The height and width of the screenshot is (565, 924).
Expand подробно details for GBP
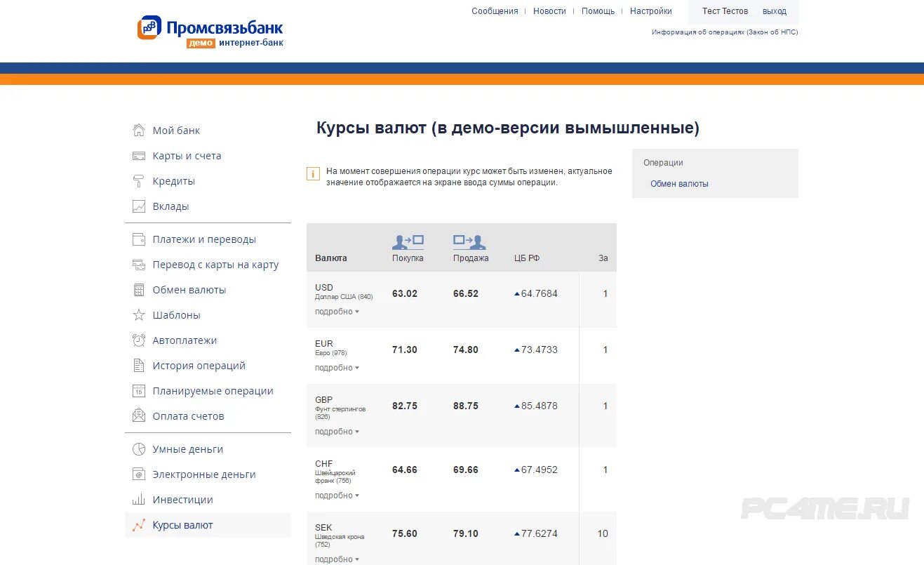click(337, 432)
